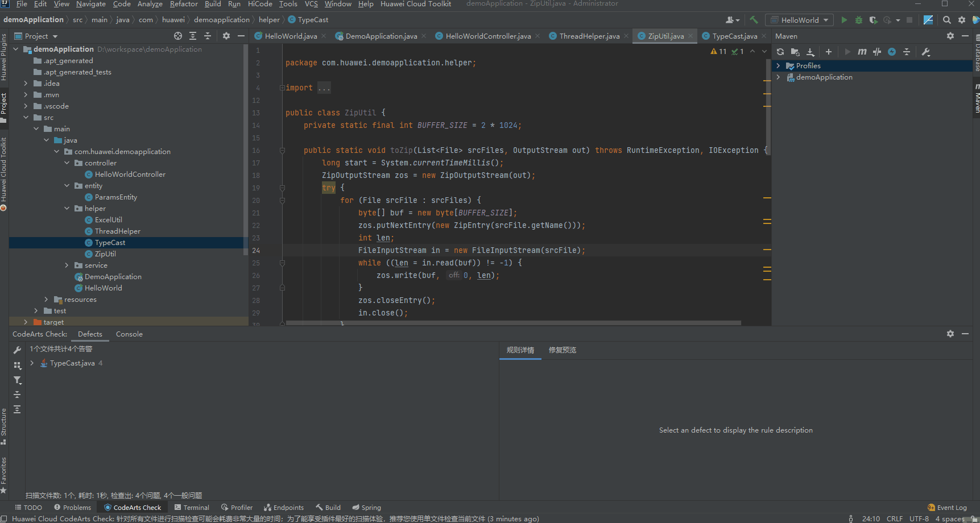Expand the Profiles node in the Maven panel
The width and height of the screenshot is (980, 523).
[x=779, y=65]
